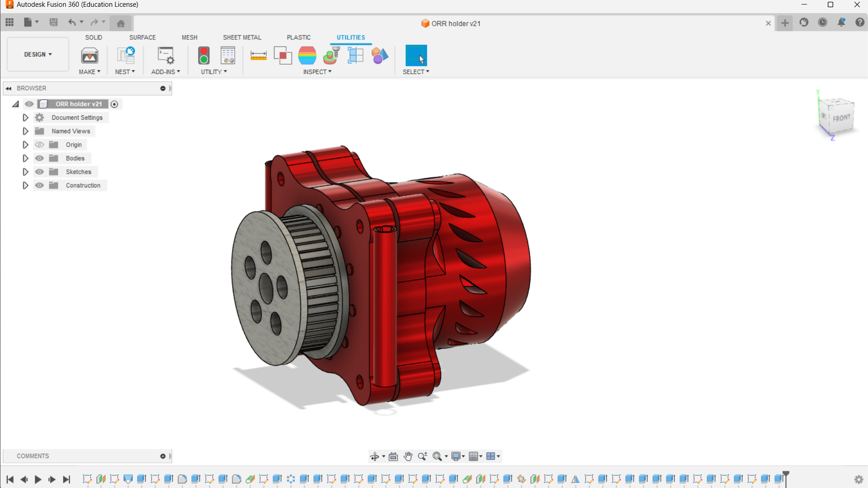Open the Change Parameters table icon
The height and width of the screenshot is (488, 868).
pyautogui.click(x=228, y=56)
